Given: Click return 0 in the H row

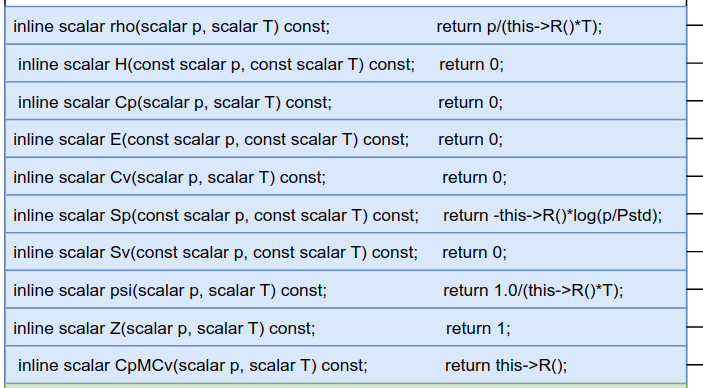Looking at the screenshot, I should point(471,65).
